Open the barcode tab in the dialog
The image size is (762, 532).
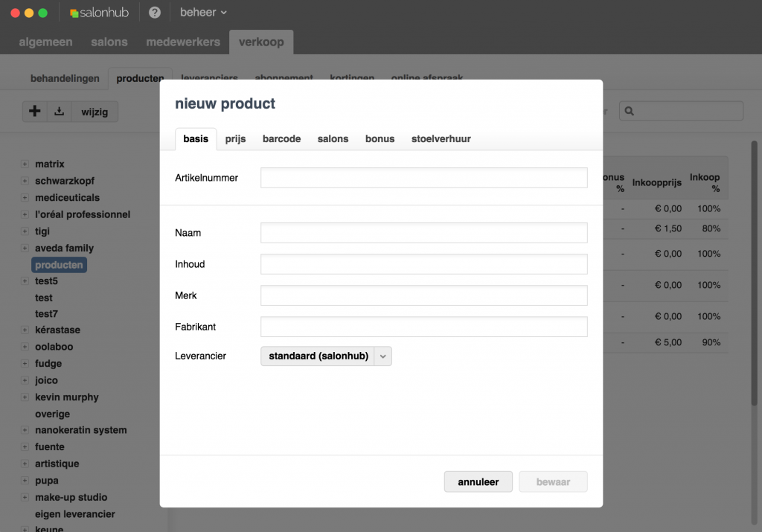(x=281, y=138)
